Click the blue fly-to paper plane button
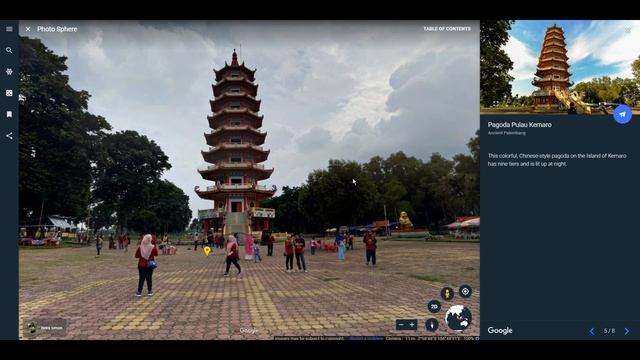Viewport: 640px width, 360px height. (622, 115)
